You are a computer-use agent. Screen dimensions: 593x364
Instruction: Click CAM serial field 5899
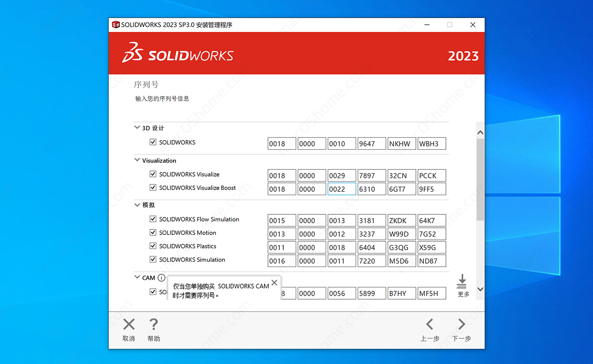point(372,293)
